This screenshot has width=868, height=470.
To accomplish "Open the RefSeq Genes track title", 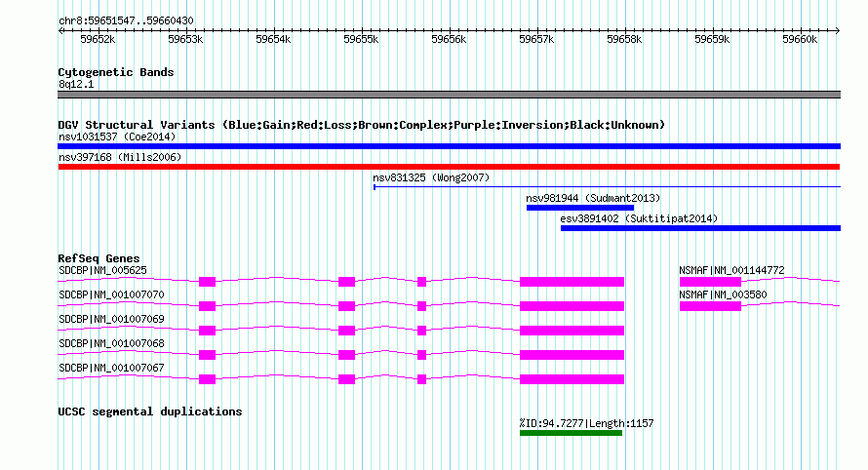I will coord(99,258).
